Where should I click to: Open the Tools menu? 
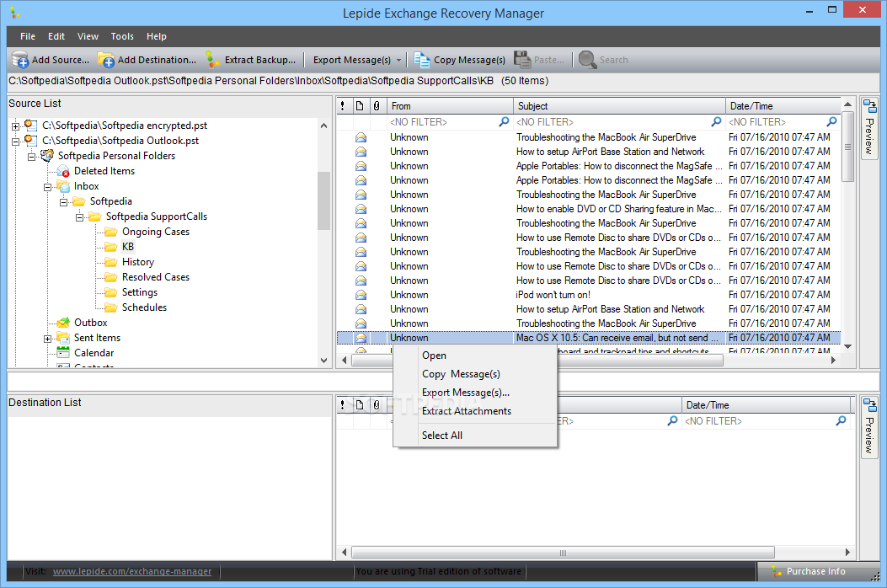122,36
